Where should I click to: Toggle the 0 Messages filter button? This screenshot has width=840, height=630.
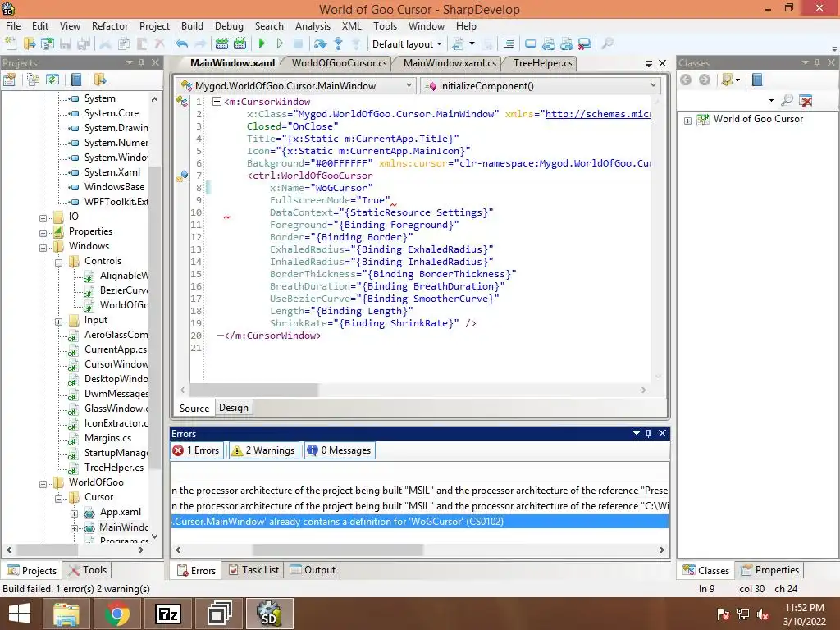(340, 450)
